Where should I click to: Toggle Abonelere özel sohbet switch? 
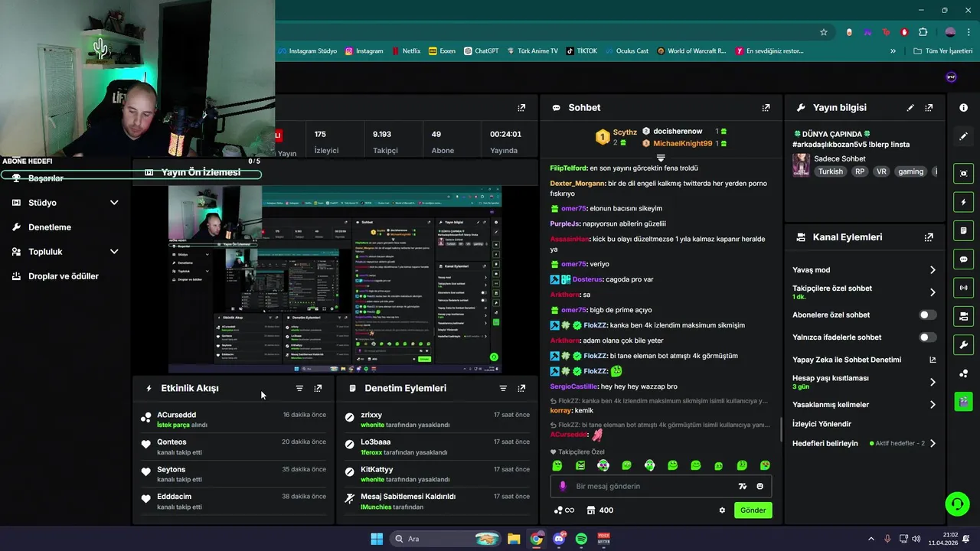tap(927, 315)
